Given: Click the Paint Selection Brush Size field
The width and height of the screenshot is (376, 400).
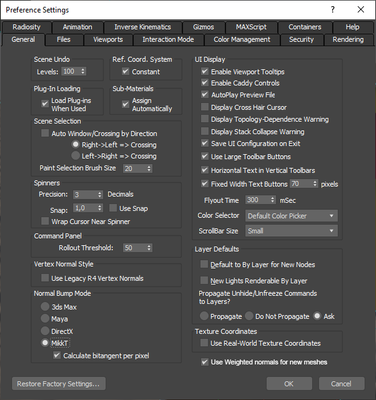Looking at the screenshot, I should 135,169.
